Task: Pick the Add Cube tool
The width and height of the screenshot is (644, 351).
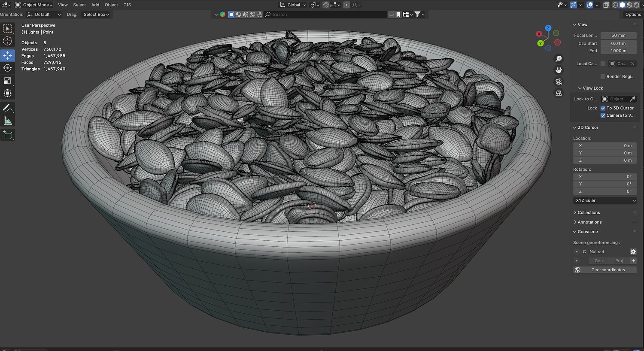Action: coord(8,135)
